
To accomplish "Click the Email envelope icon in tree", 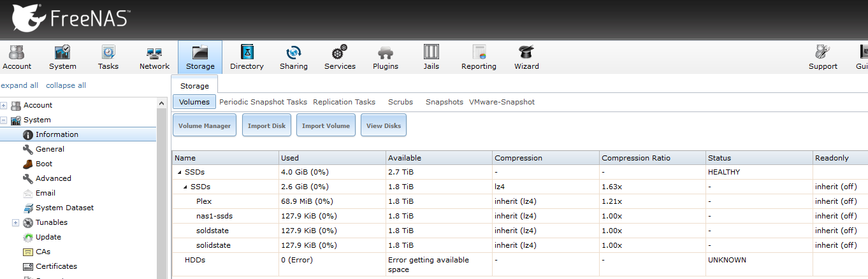I will tap(28, 193).
